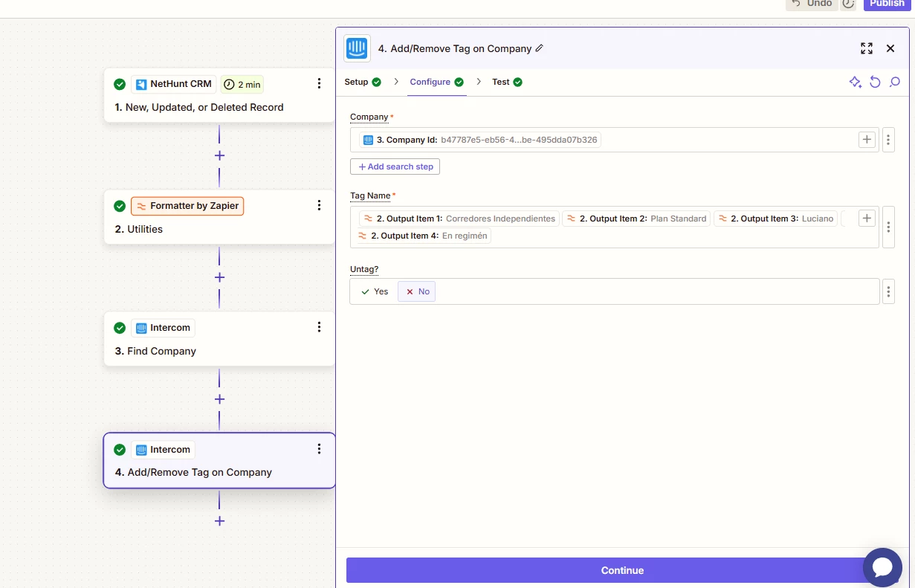Click the Tag Name field label

pyautogui.click(x=370, y=196)
